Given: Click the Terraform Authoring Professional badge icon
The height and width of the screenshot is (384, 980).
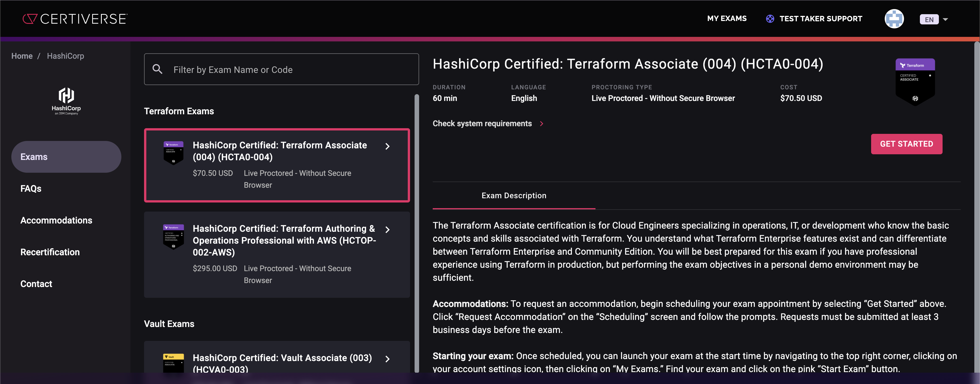Looking at the screenshot, I should click(173, 236).
